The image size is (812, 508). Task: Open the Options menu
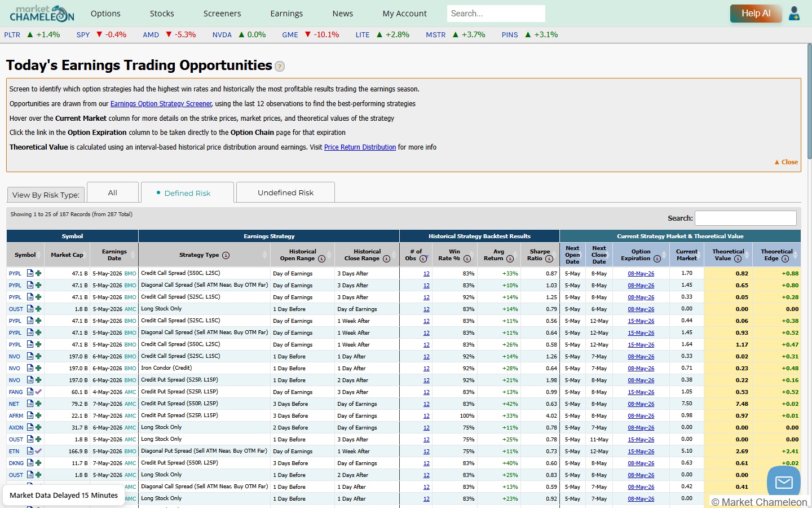pyautogui.click(x=105, y=14)
